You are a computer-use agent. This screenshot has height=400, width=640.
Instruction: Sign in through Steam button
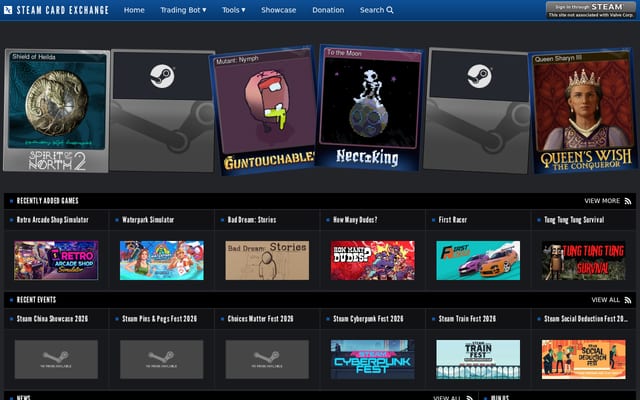(x=591, y=10)
